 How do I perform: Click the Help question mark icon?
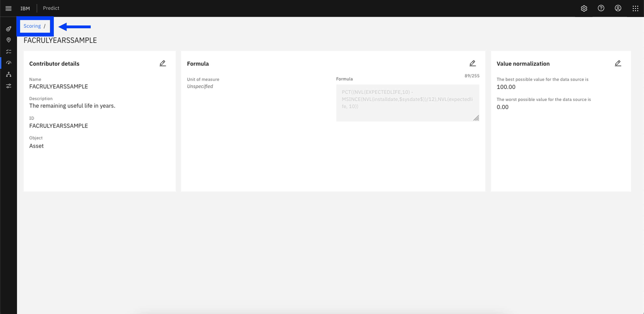tap(601, 8)
